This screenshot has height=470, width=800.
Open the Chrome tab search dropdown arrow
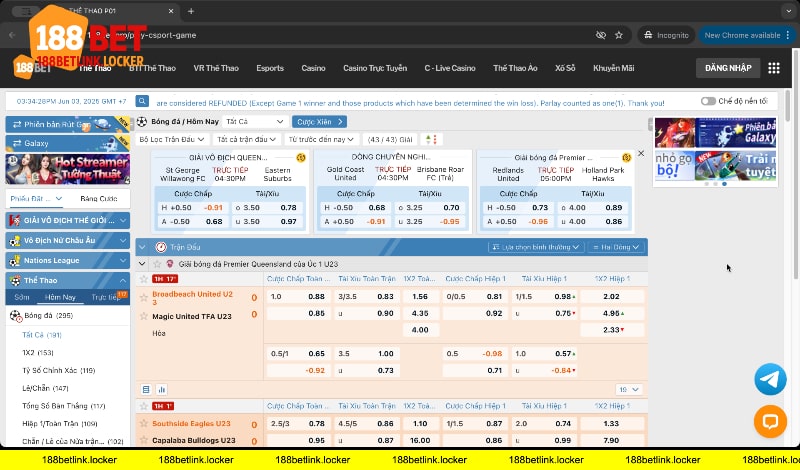coord(788,11)
